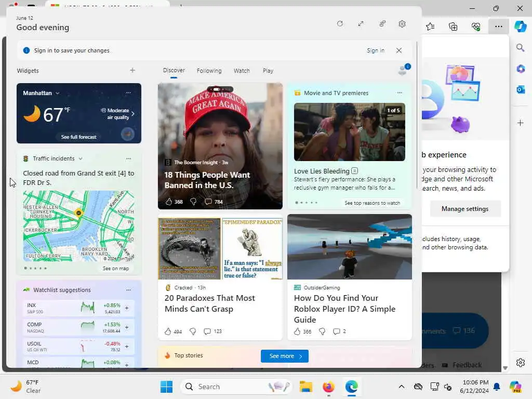Open Discover tab

(174, 70)
